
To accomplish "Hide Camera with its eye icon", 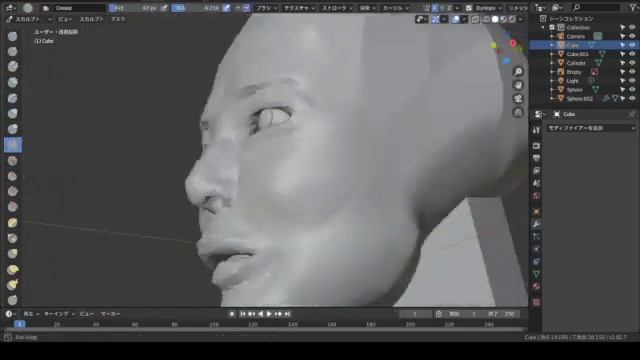I will click(632, 36).
